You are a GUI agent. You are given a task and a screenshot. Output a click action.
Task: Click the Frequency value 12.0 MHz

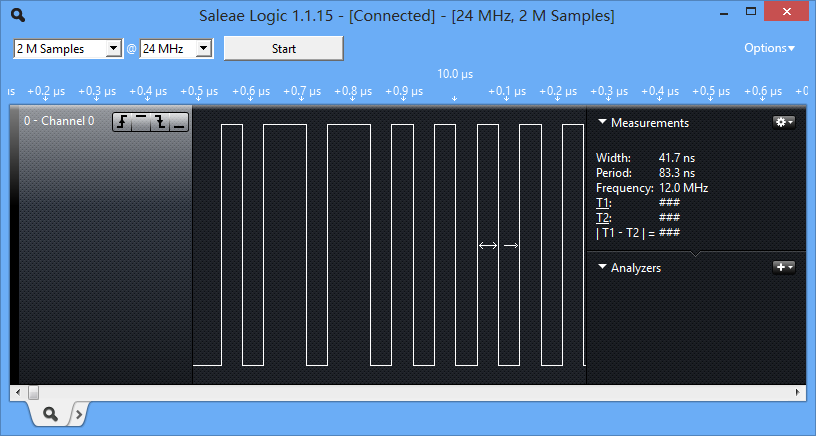coord(683,188)
